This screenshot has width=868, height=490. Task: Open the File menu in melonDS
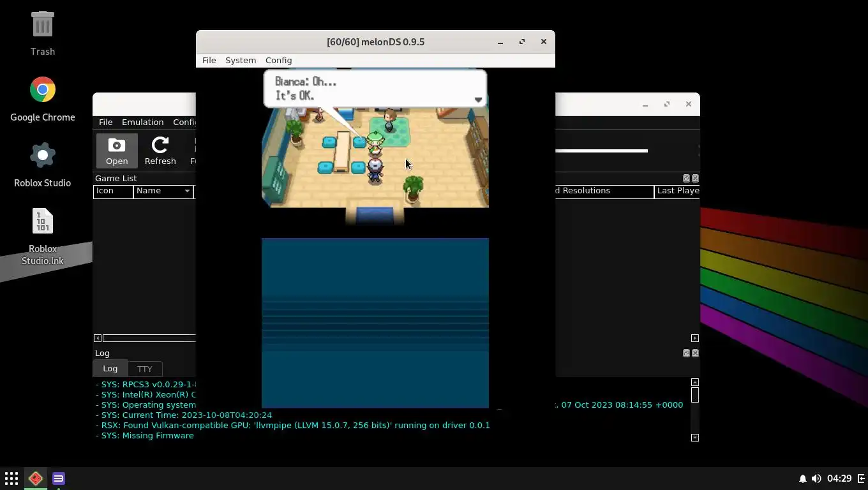[x=209, y=60]
